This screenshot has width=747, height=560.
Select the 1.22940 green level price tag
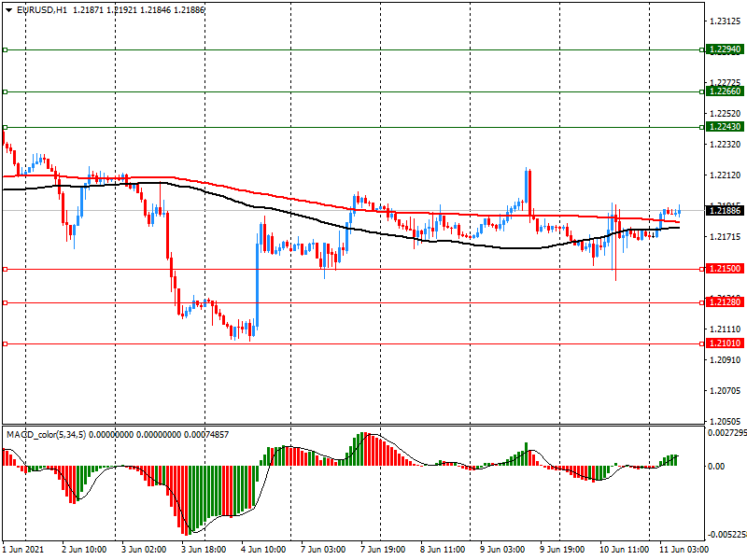click(x=725, y=49)
